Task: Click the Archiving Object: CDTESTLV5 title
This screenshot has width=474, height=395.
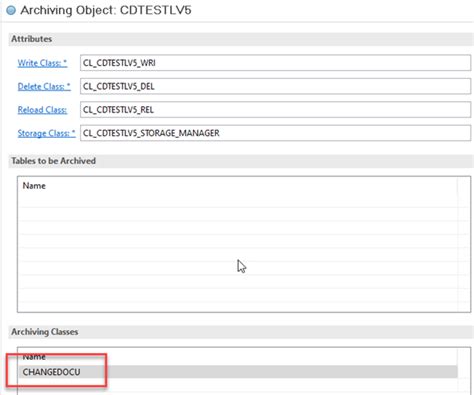Action: tap(106, 10)
